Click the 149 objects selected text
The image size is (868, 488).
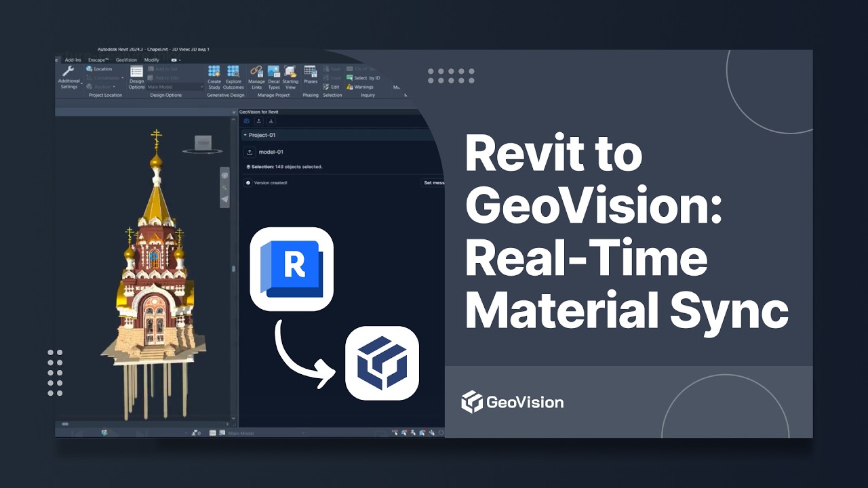298,167
